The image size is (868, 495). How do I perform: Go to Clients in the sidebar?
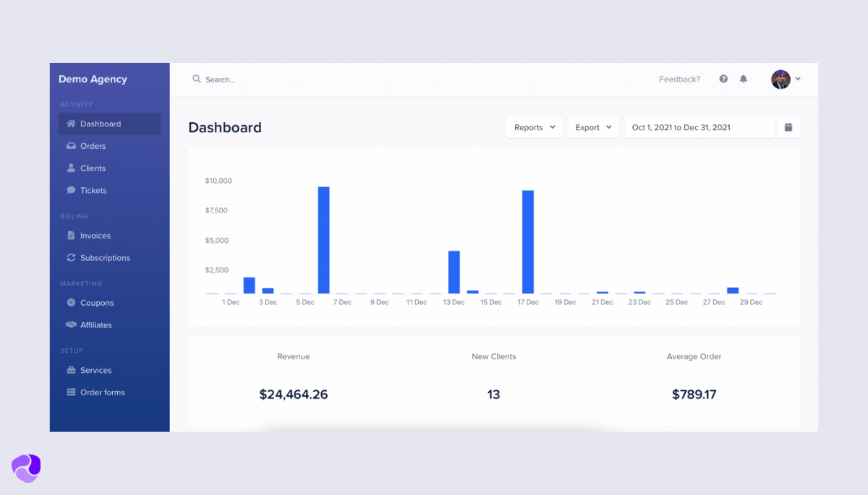(93, 168)
